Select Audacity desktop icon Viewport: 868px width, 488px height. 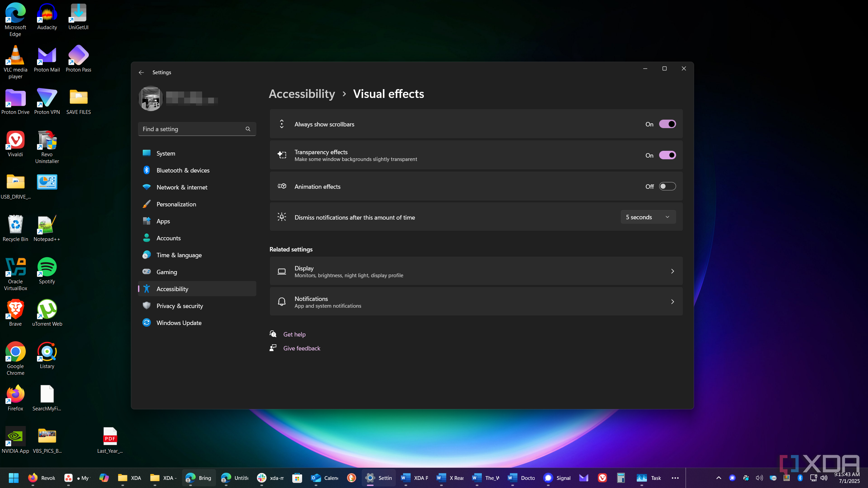[47, 17]
